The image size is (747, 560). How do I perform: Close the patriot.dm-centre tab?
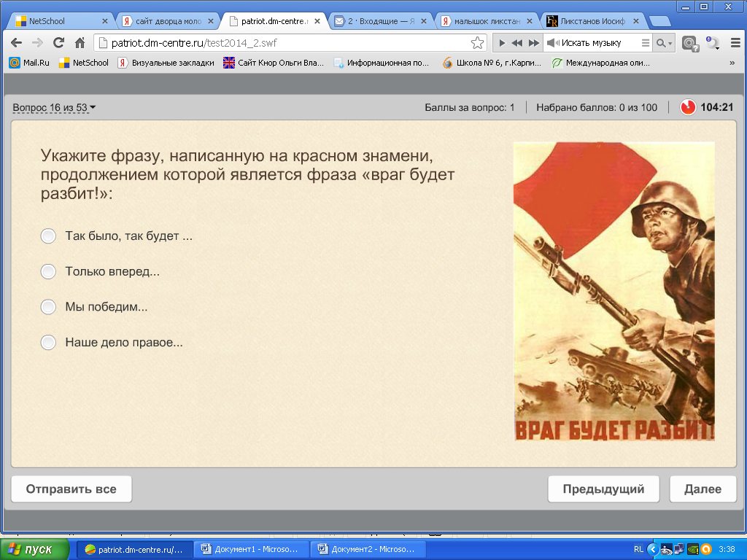(317, 21)
